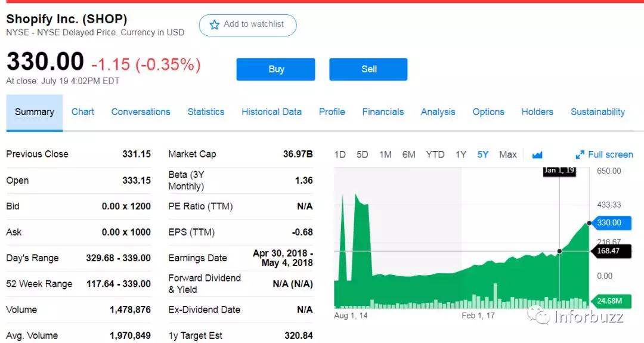Image resolution: width=644 pixels, height=343 pixels.
Task: Click the Add to watchlist button
Action: 247,25
